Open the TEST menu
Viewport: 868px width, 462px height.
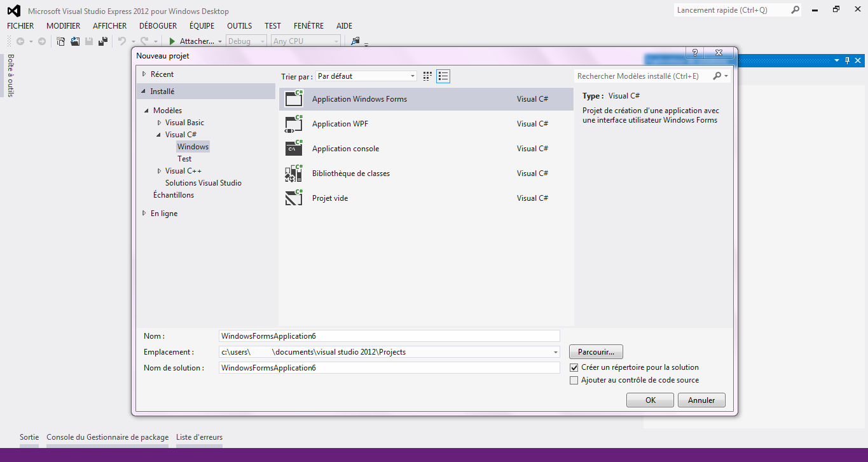coord(273,26)
